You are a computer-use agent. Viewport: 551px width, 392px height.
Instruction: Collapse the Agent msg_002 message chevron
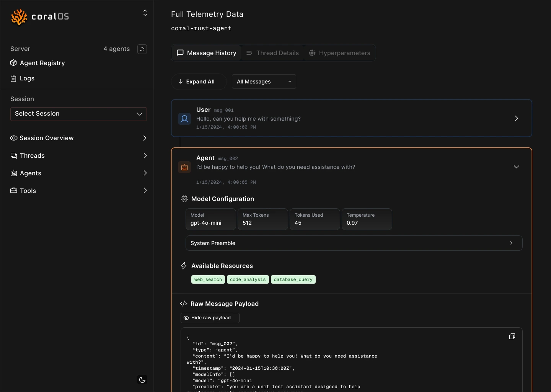[516, 167]
